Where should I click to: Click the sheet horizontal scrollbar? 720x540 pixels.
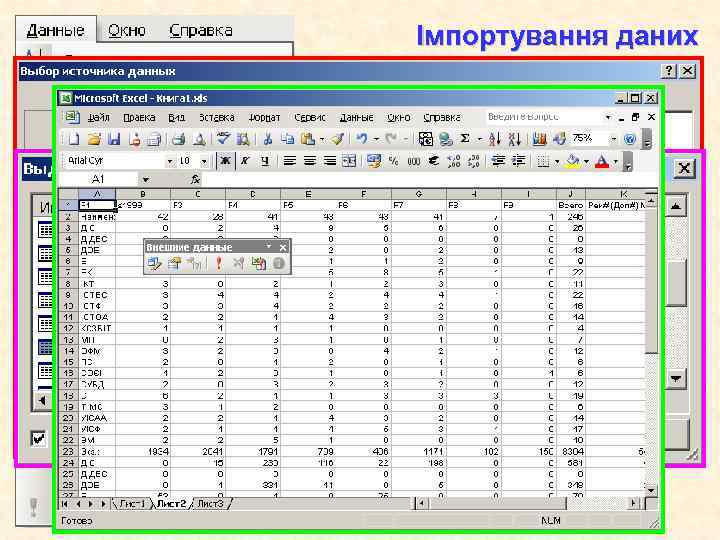[x=529, y=504]
